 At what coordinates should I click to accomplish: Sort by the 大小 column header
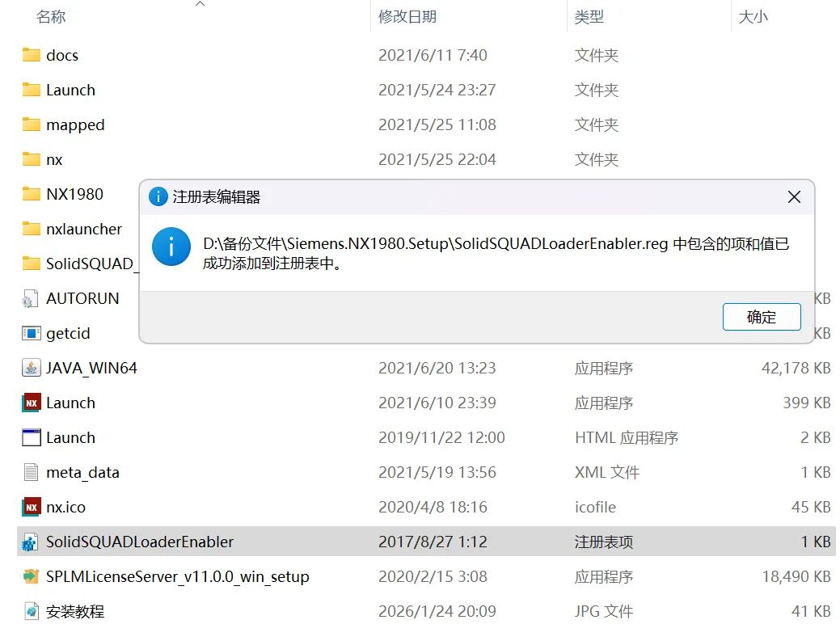(753, 17)
